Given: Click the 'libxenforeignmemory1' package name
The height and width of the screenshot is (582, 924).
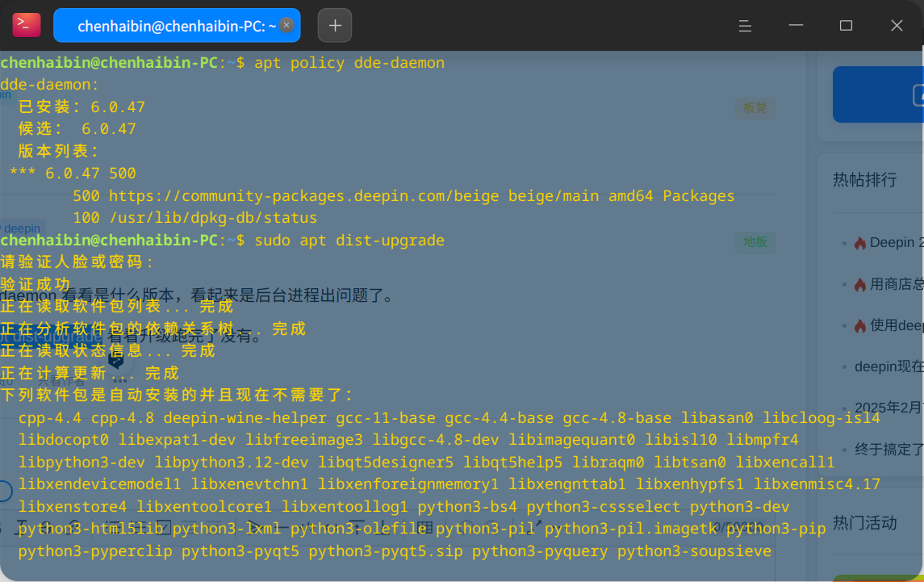Looking at the screenshot, I should [x=408, y=484].
